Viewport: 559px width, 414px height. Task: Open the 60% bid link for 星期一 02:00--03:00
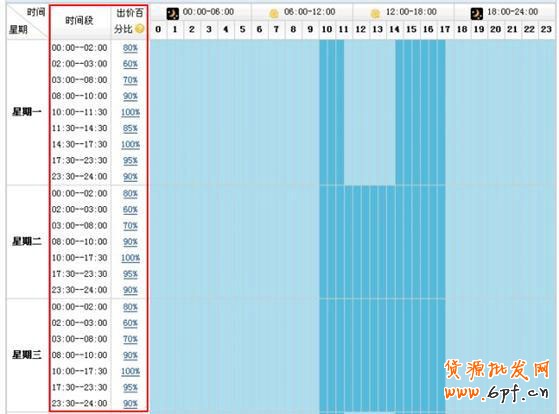click(130, 64)
